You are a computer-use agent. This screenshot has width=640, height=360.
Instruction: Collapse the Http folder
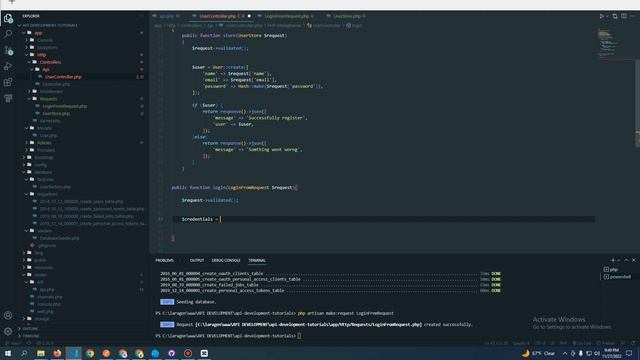pyautogui.click(x=42, y=55)
